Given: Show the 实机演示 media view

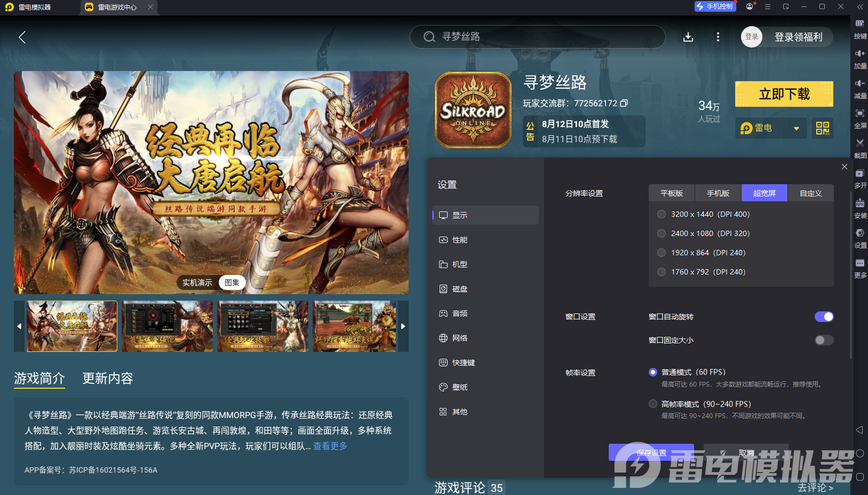Looking at the screenshot, I should click(x=197, y=282).
